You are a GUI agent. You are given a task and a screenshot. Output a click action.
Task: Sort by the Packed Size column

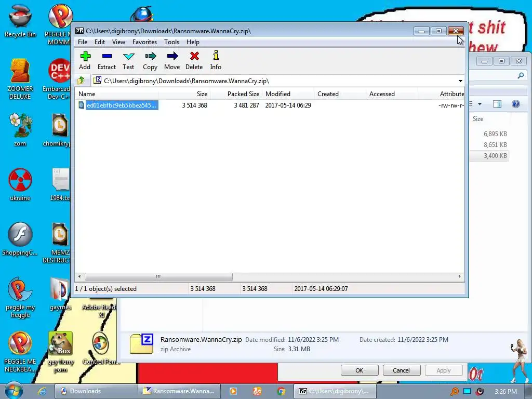(x=236, y=94)
